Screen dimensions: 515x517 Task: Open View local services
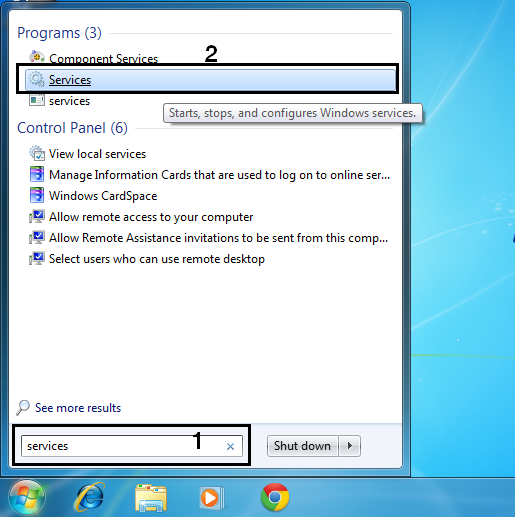point(97,154)
